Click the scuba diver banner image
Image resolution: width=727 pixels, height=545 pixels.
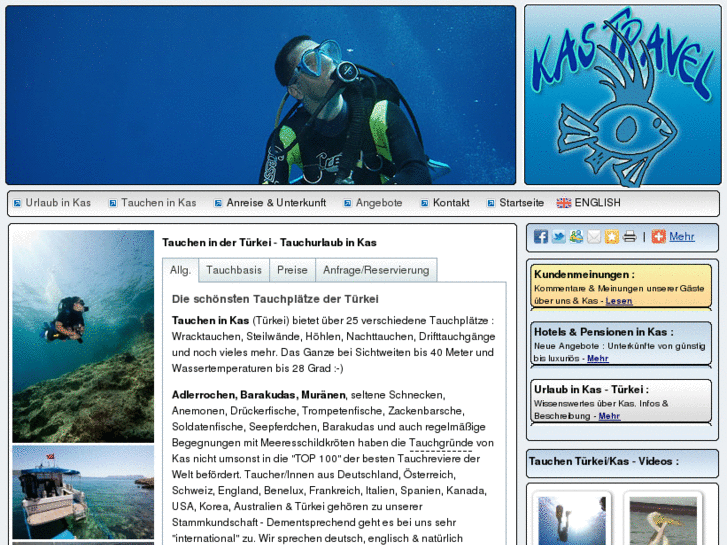coord(261,95)
